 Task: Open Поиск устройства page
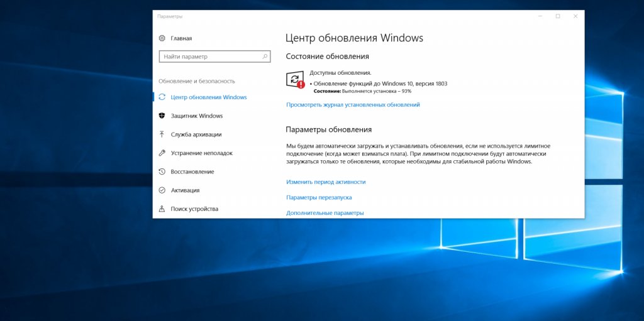pyautogui.click(x=194, y=209)
